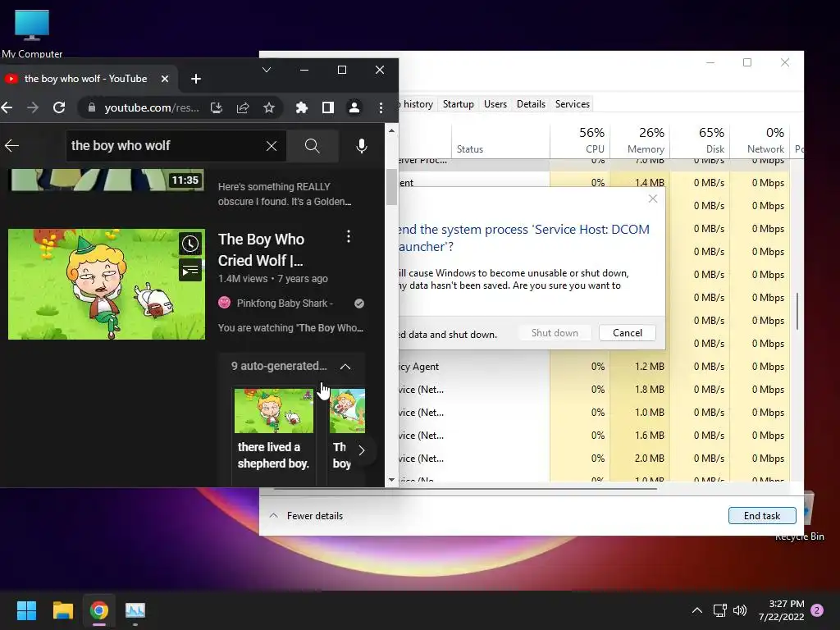
Task: Reload the YouTube page
Action: [59, 107]
